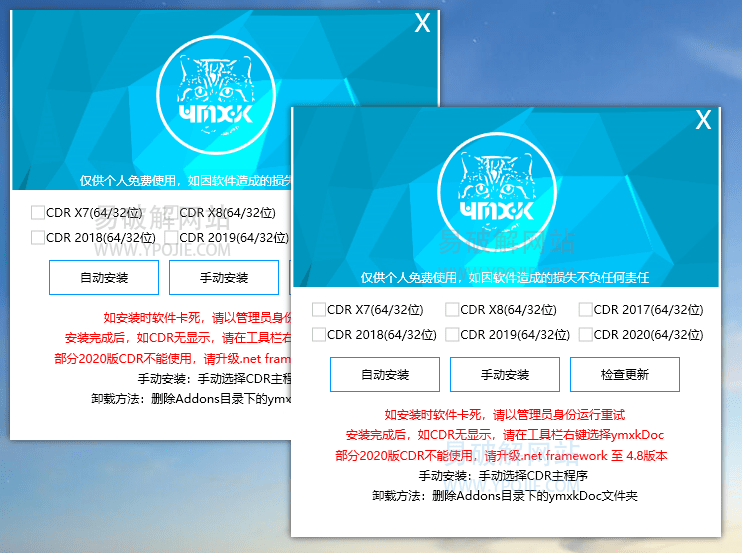Close the front installer window with X
This screenshot has width=742, height=553.
pos(703,120)
